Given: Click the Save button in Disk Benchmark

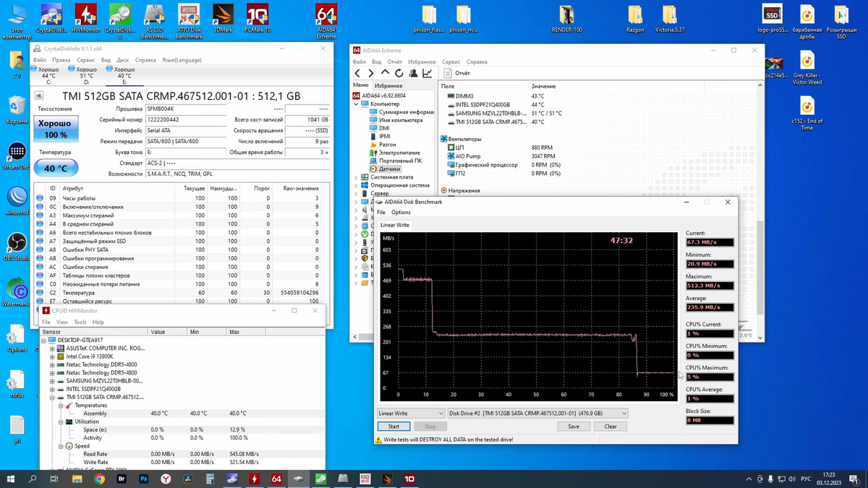Looking at the screenshot, I should click(x=574, y=427).
